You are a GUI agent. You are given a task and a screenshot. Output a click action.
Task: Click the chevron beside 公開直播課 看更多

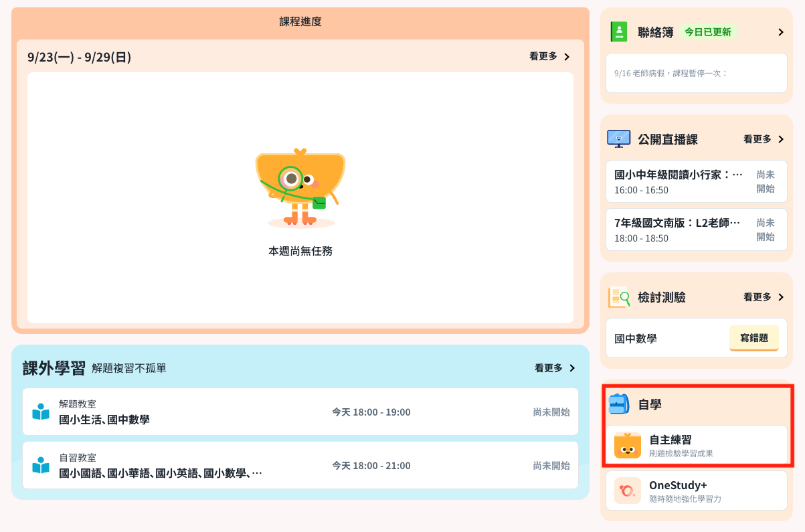pos(780,139)
